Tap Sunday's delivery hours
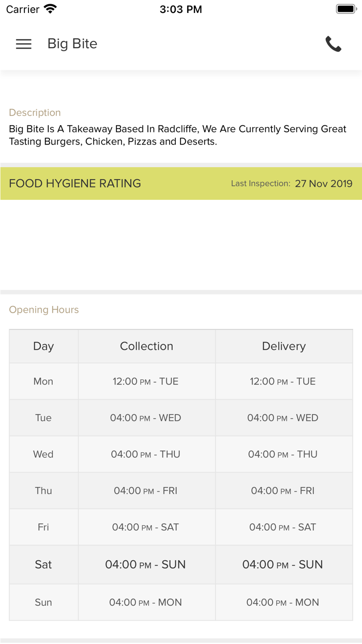The height and width of the screenshot is (644, 362). [x=283, y=602]
